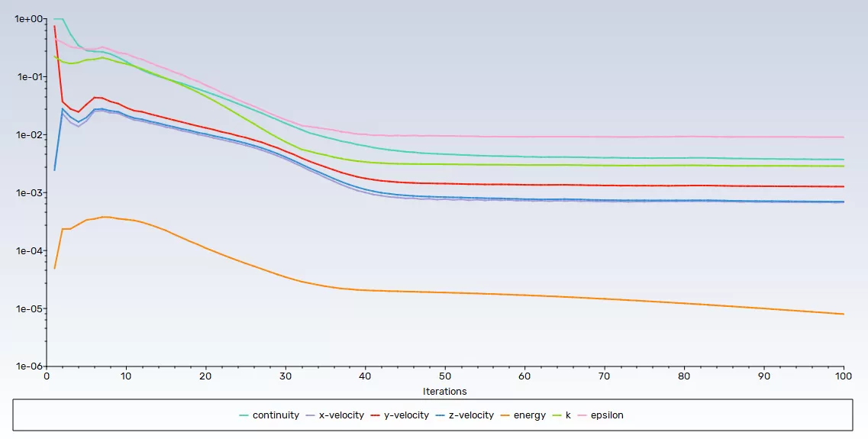The image size is (868, 439).
Task: Click the z-velocity legend entry
Action: (464, 415)
